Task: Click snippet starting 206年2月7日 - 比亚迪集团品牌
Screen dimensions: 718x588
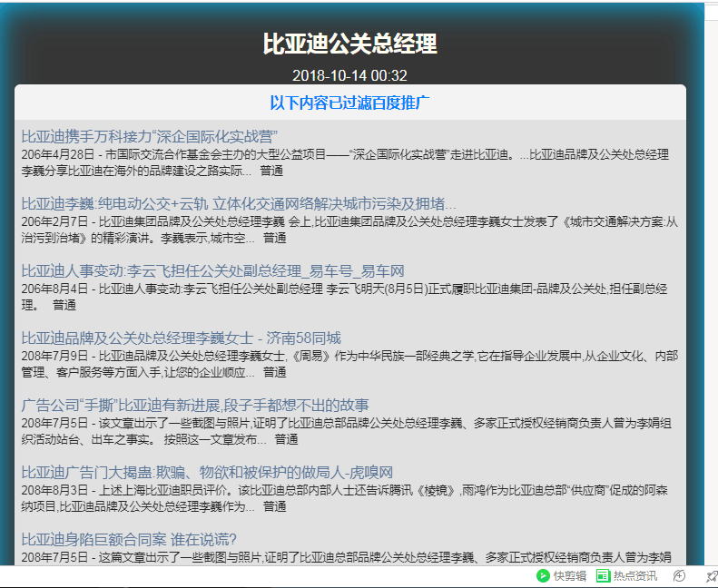Action: point(349,230)
